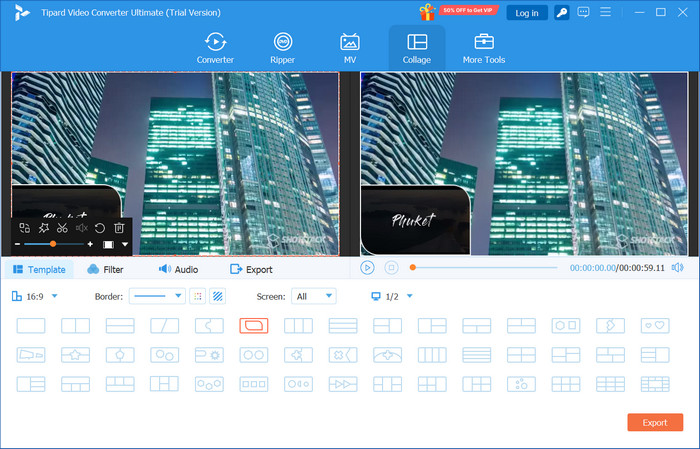The height and width of the screenshot is (449, 700).
Task: Select the Template tab
Action: coord(39,270)
